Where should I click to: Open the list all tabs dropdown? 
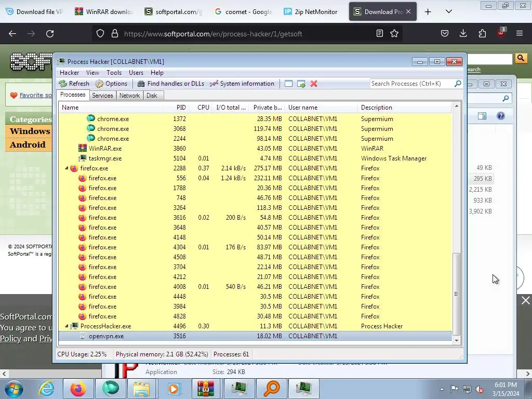(449, 12)
